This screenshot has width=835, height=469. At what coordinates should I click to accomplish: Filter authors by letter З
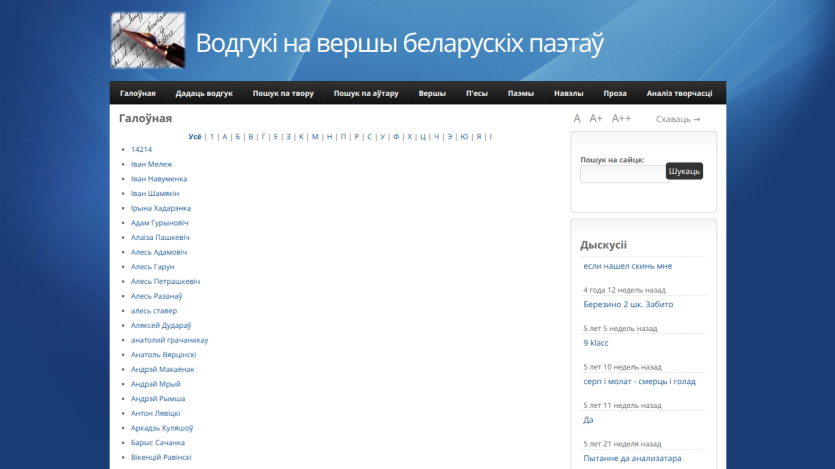pos(289,137)
